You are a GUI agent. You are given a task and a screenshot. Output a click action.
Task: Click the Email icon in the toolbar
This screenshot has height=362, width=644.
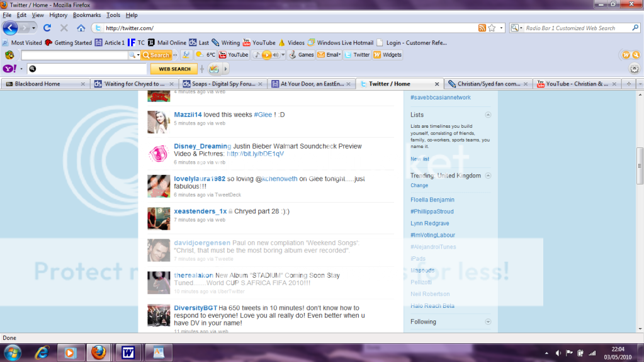coord(330,55)
